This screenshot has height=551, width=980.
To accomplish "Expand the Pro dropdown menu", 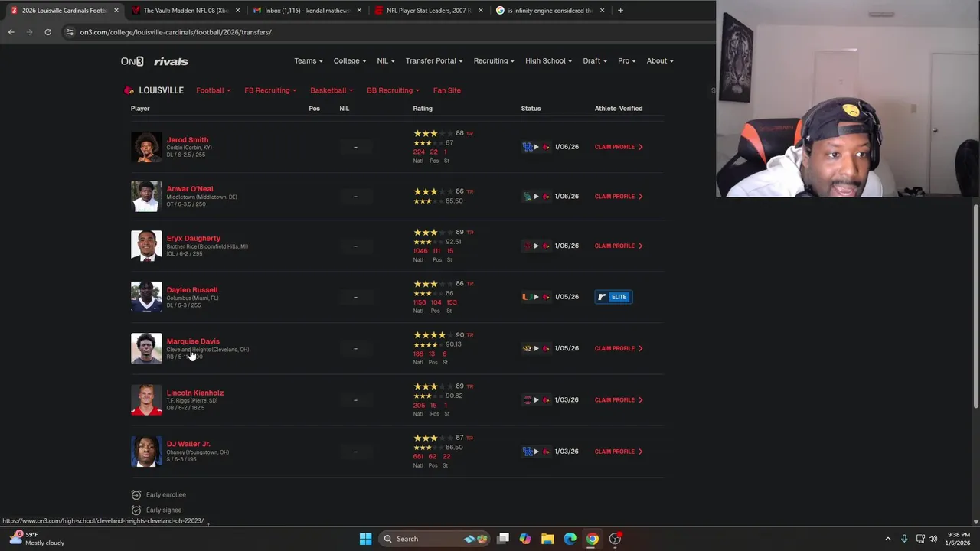I will tap(626, 61).
